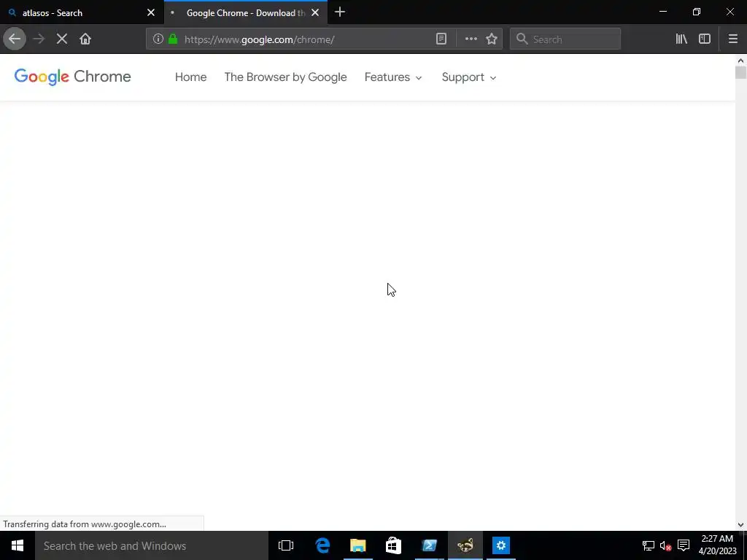This screenshot has height=560, width=747.
Task: Click Search the web and Windows box
Action: (152, 545)
